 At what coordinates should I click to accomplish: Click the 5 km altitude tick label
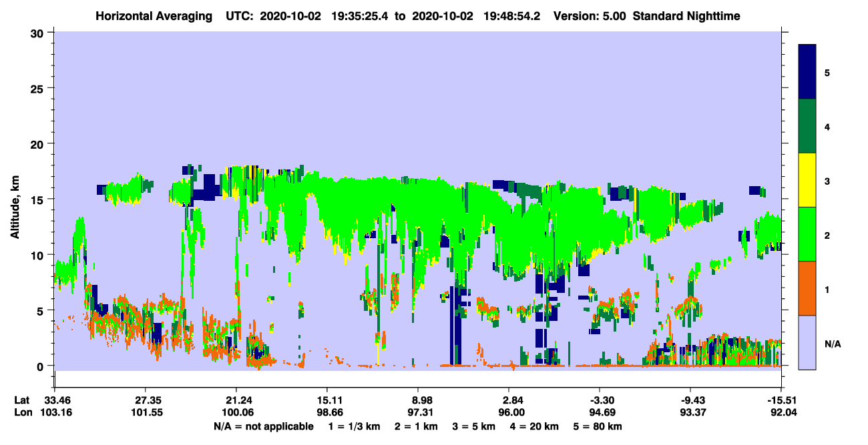41,310
